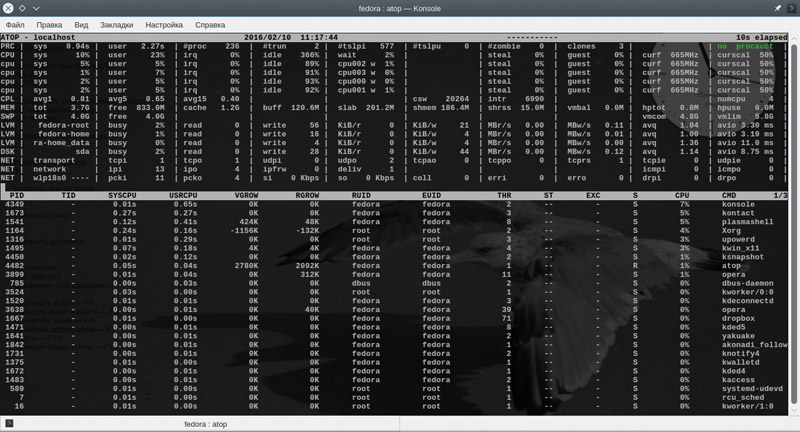This screenshot has height=432, width=800.
Task: Click the THR column header
Action: (504, 195)
